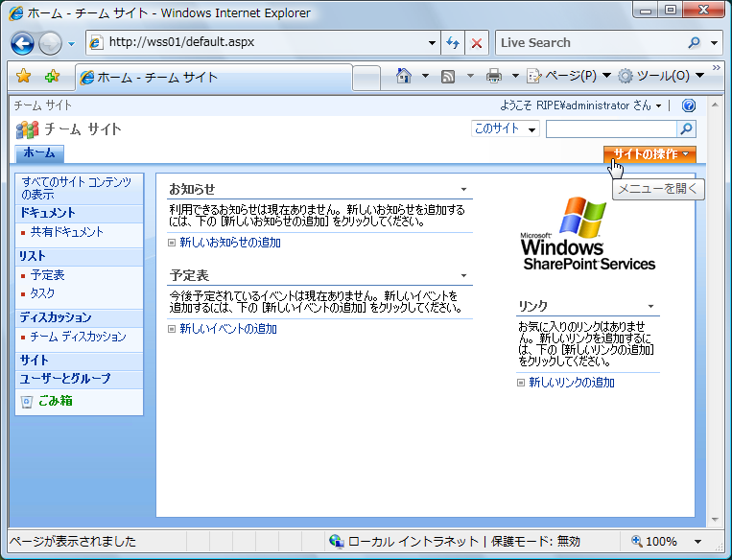The image size is (732, 560).
Task: Open the ユーザーとグループ link
Action: click(65, 379)
